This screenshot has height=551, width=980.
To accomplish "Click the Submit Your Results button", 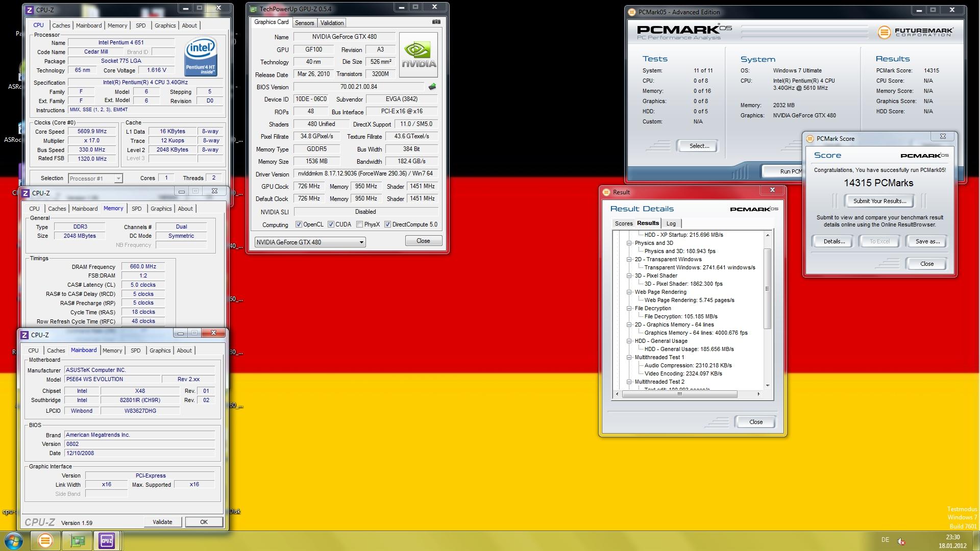I will (879, 201).
